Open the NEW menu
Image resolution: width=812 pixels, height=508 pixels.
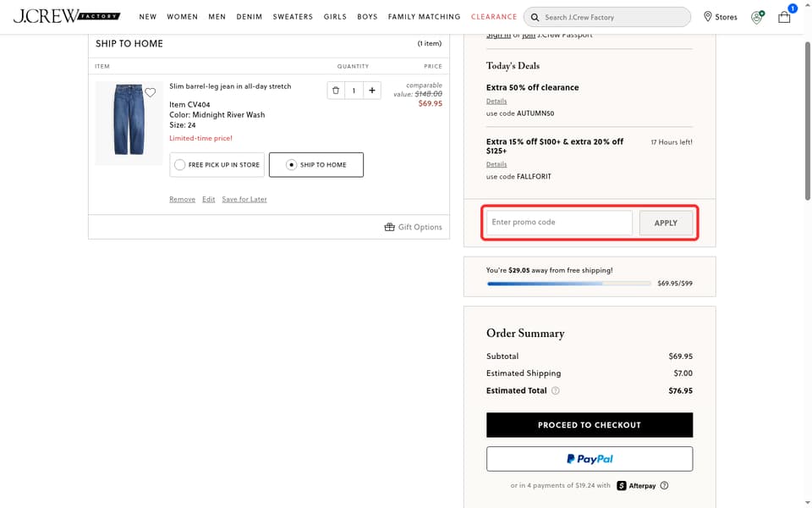pyautogui.click(x=147, y=17)
